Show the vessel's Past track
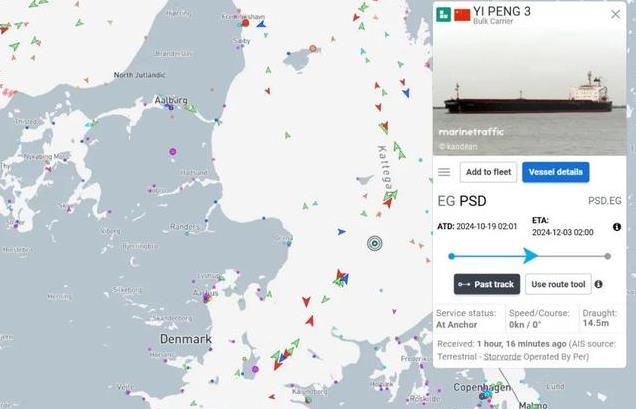Viewport: 636px width, 409px height. (x=487, y=284)
